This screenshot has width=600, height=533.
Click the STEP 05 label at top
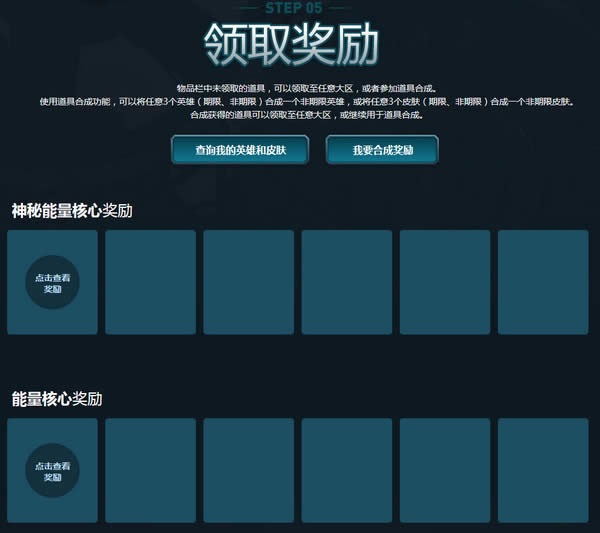coord(294,7)
